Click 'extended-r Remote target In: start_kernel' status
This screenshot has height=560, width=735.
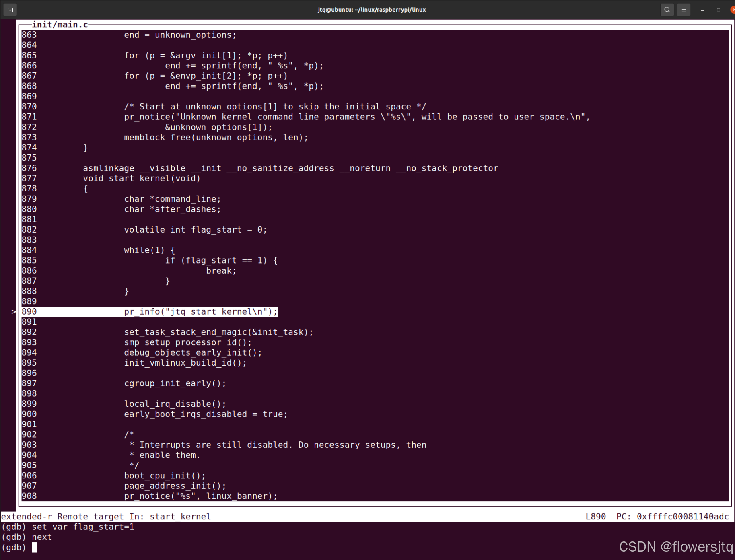(106, 517)
